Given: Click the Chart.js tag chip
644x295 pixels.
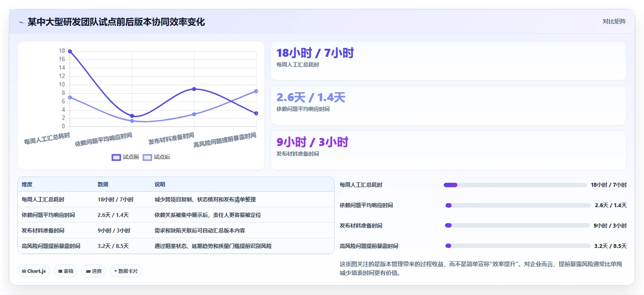Looking at the screenshot, I should tap(34, 271).
